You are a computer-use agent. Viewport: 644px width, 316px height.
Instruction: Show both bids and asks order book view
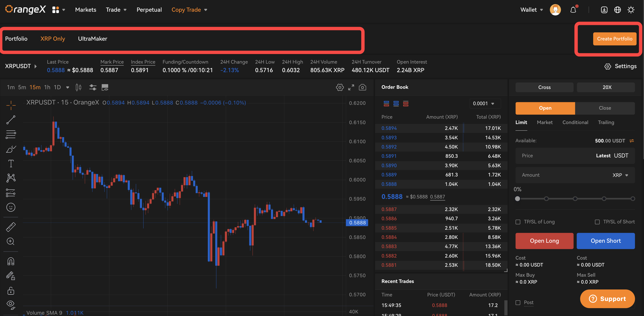(386, 103)
